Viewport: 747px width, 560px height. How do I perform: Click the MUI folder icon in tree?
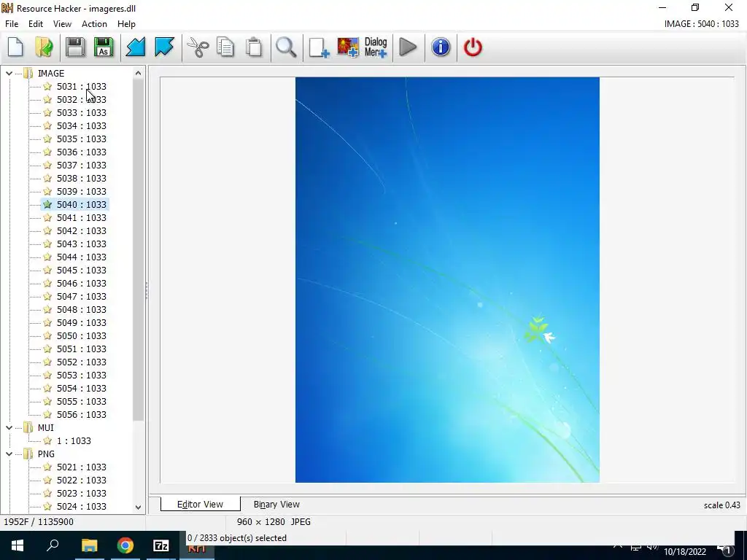click(28, 427)
